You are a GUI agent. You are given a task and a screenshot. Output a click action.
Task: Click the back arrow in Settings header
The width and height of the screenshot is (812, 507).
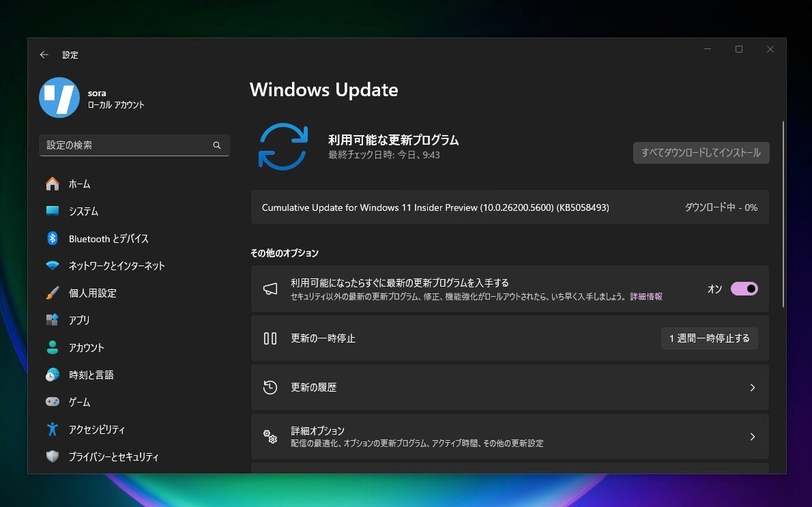click(x=44, y=55)
